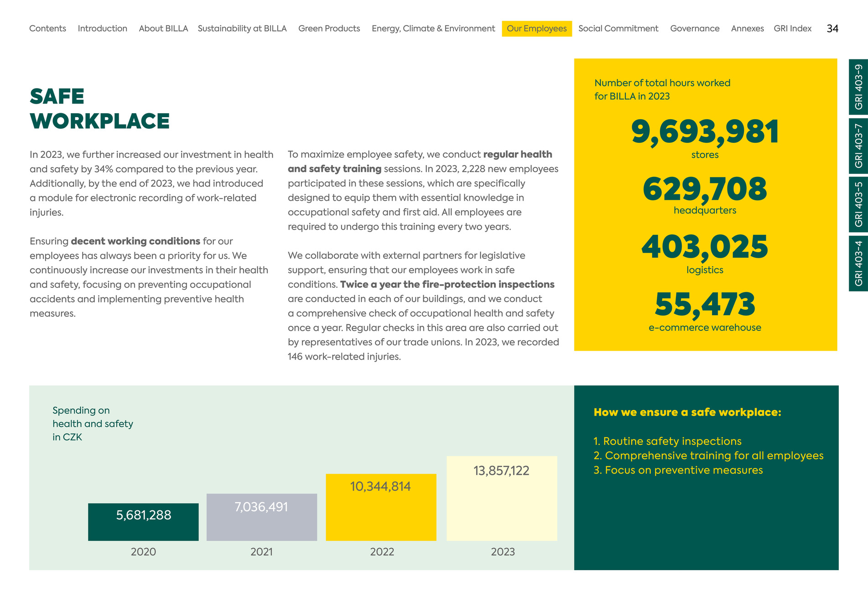Image resolution: width=868 pixels, height=614 pixels.
Task: Click the "stores" label under hours
Action: coord(705,155)
